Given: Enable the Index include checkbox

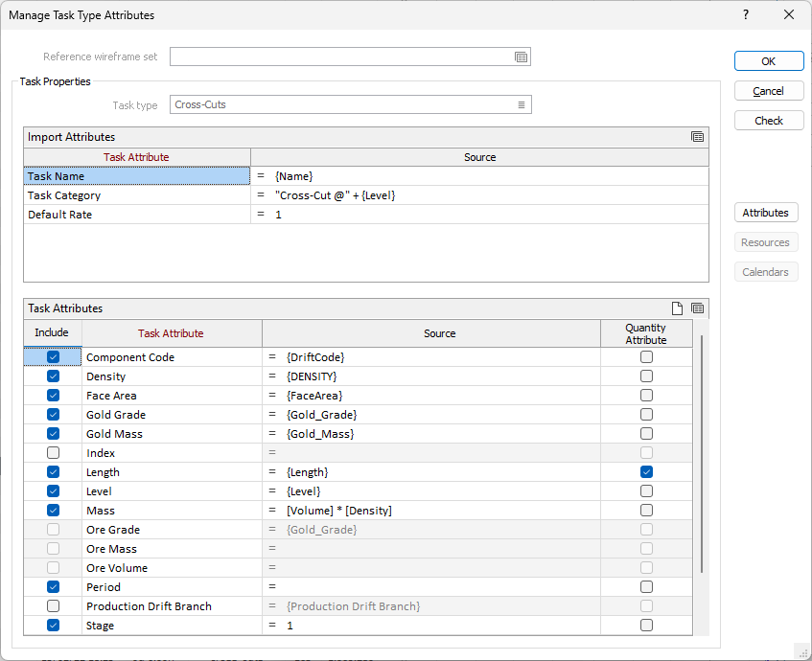Looking at the screenshot, I should (53, 453).
